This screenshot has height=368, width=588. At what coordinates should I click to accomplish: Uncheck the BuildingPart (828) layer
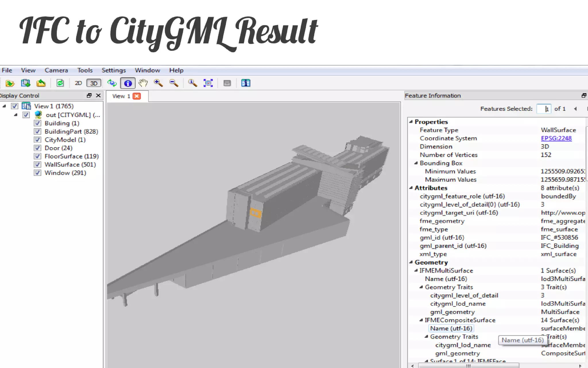(37, 131)
